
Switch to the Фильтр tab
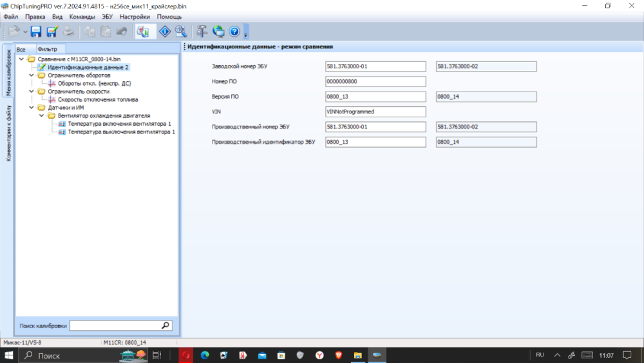pos(48,50)
